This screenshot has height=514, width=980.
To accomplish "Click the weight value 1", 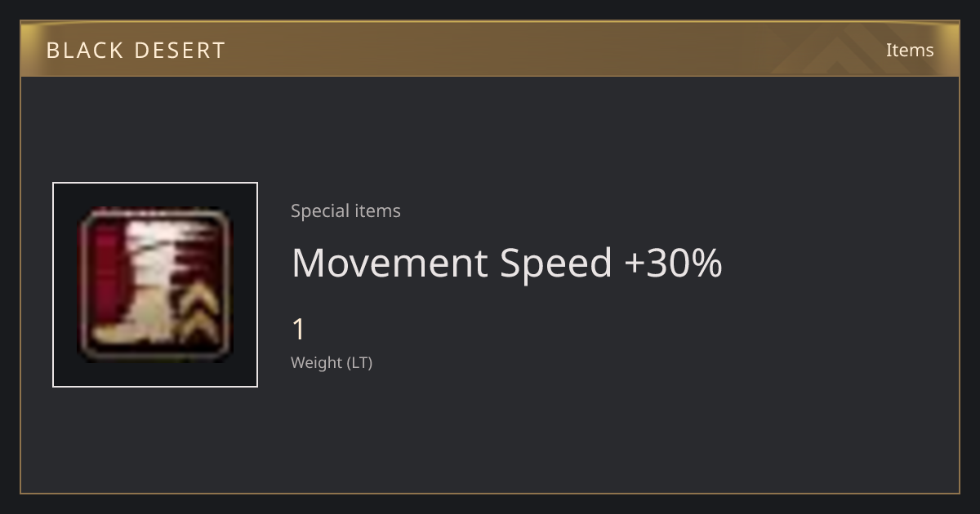I will pyautogui.click(x=299, y=330).
